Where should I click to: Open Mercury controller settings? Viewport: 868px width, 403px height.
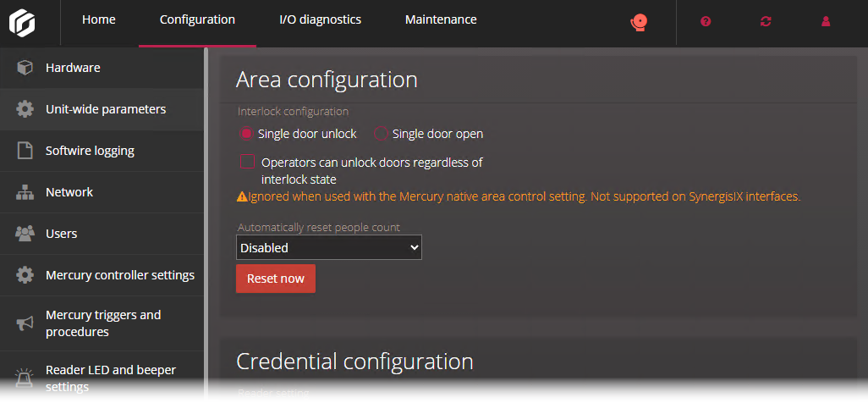(x=102, y=275)
